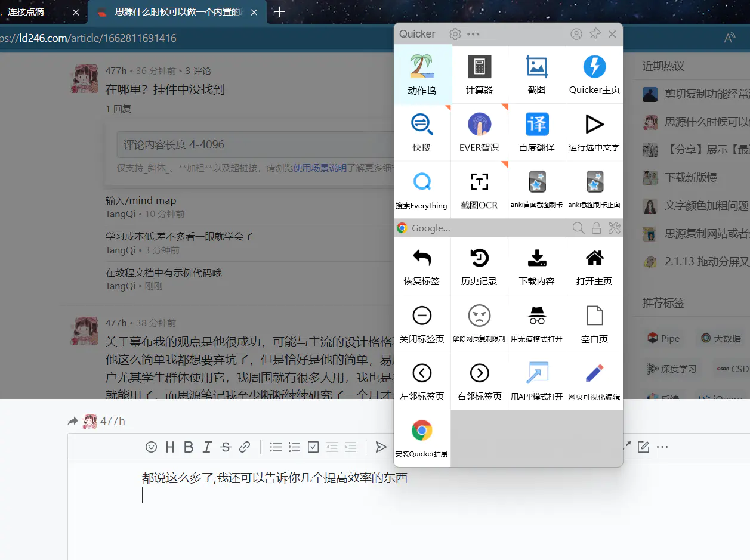Image resolution: width=750 pixels, height=560 pixels.
Task: Click the browser address bar URL
Action: tap(88, 38)
